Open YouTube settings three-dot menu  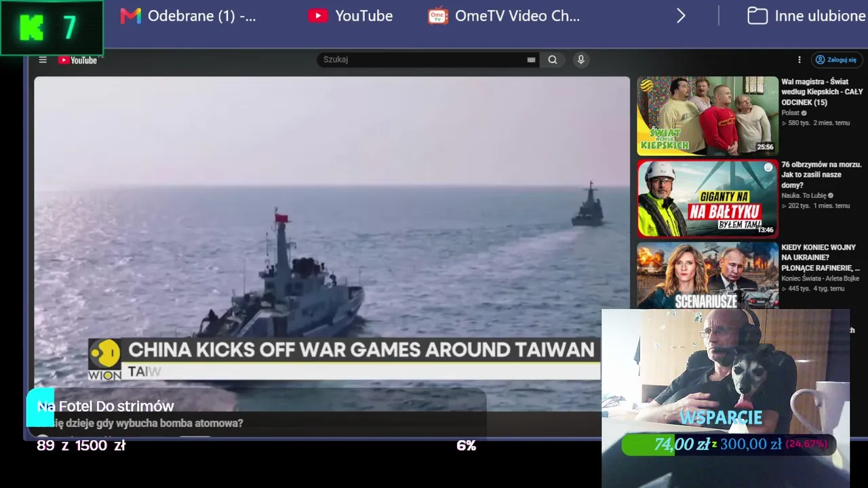click(x=800, y=60)
